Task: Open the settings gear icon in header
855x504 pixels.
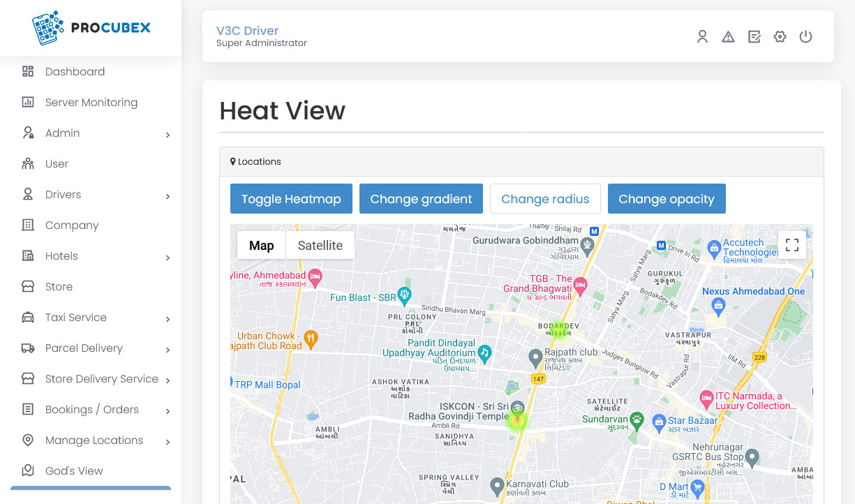Action: [780, 37]
